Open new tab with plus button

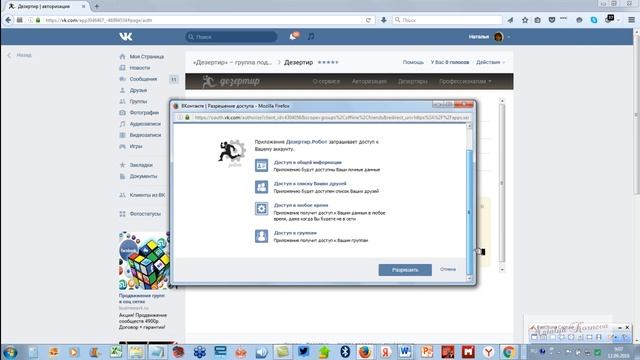click(x=97, y=6)
